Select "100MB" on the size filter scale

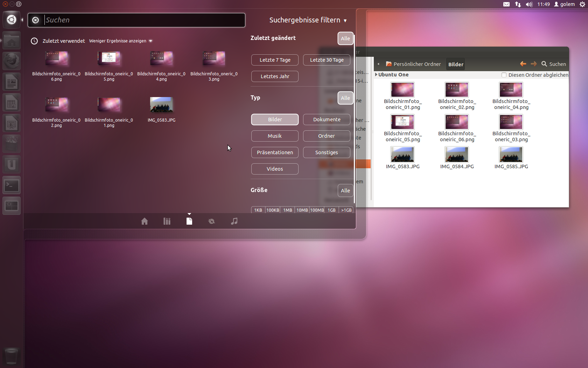coord(317,210)
